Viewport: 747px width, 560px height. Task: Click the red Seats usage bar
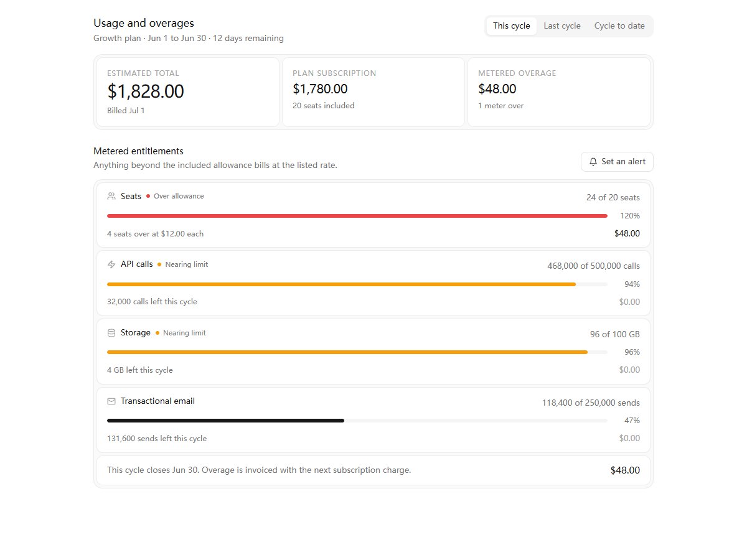[x=357, y=216]
